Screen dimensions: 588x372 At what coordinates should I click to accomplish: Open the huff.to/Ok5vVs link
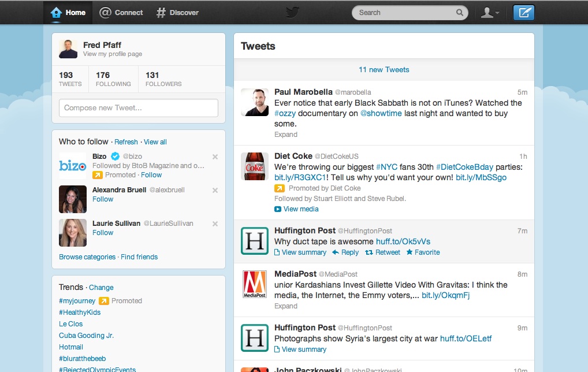403,241
